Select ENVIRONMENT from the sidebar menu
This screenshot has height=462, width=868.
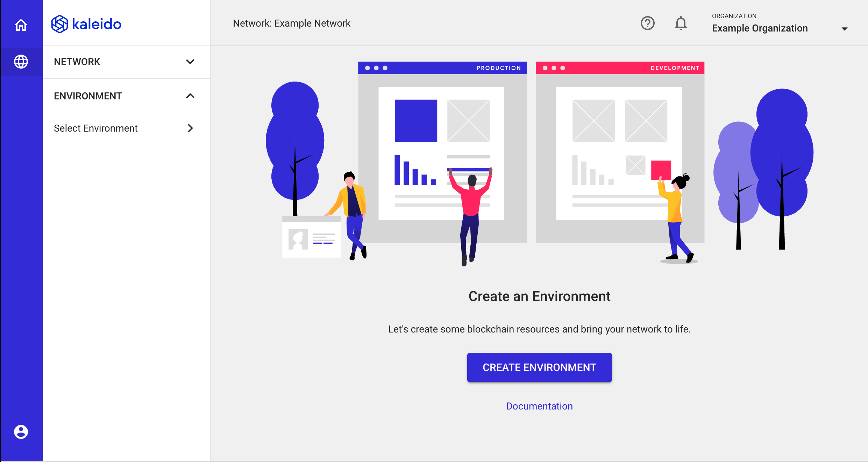[x=123, y=96]
